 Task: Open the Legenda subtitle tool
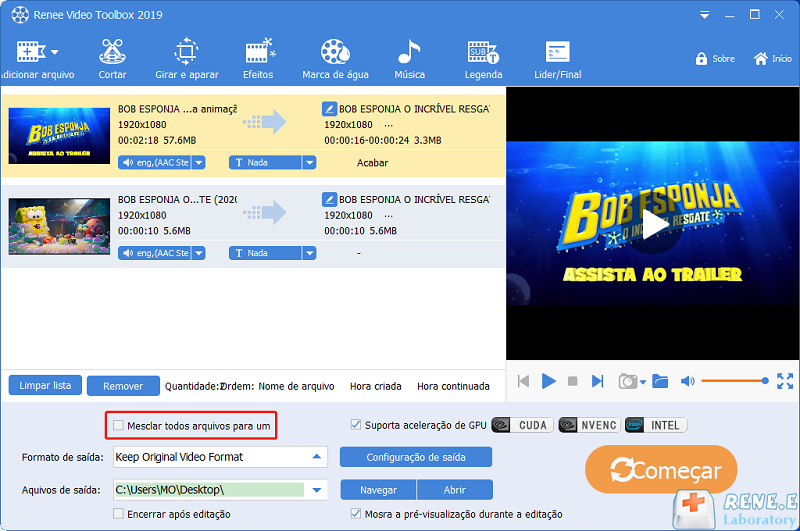(x=483, y=60)
